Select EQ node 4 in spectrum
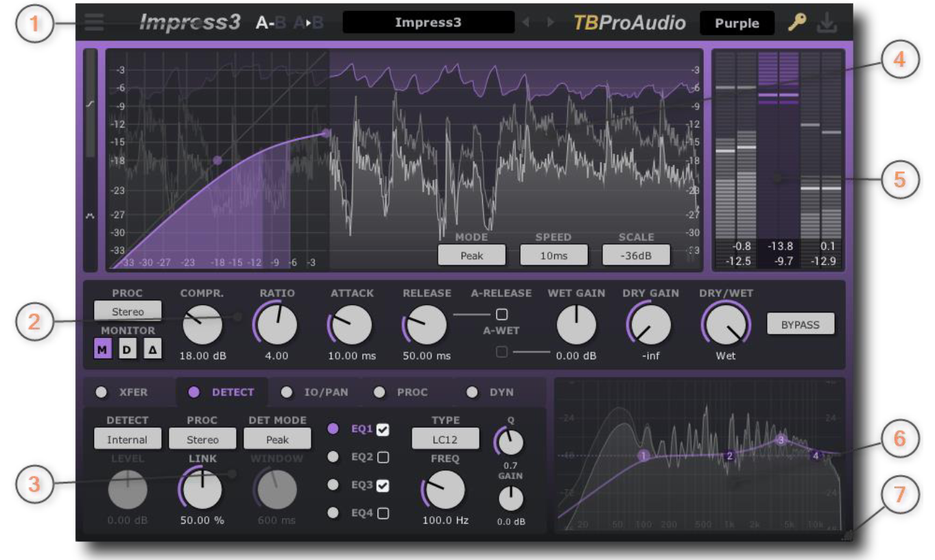Screen dimensions: 935x560 click(816, 455)
